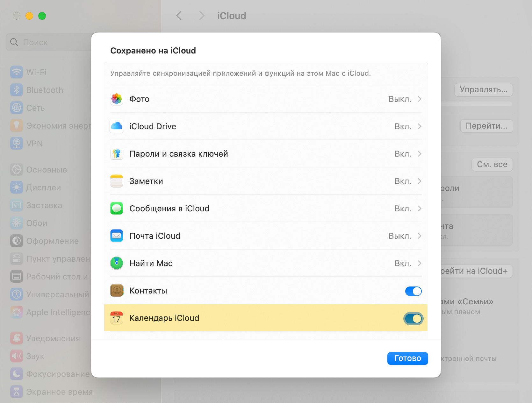Screen dimensions: 532x403
Task: Click the Фокусирование moon icon
Action: tap(17, 374)
